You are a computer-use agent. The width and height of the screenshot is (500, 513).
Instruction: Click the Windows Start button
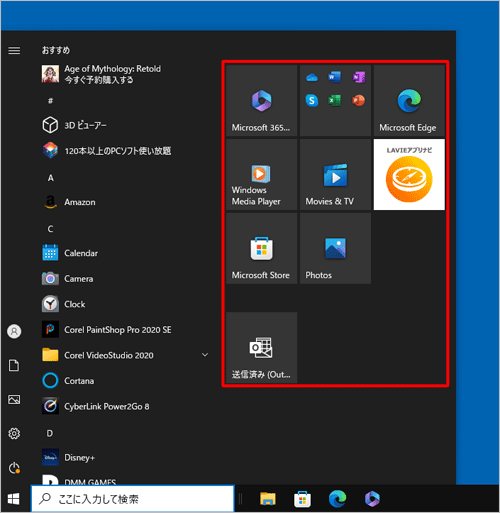(x=13, y=499)
